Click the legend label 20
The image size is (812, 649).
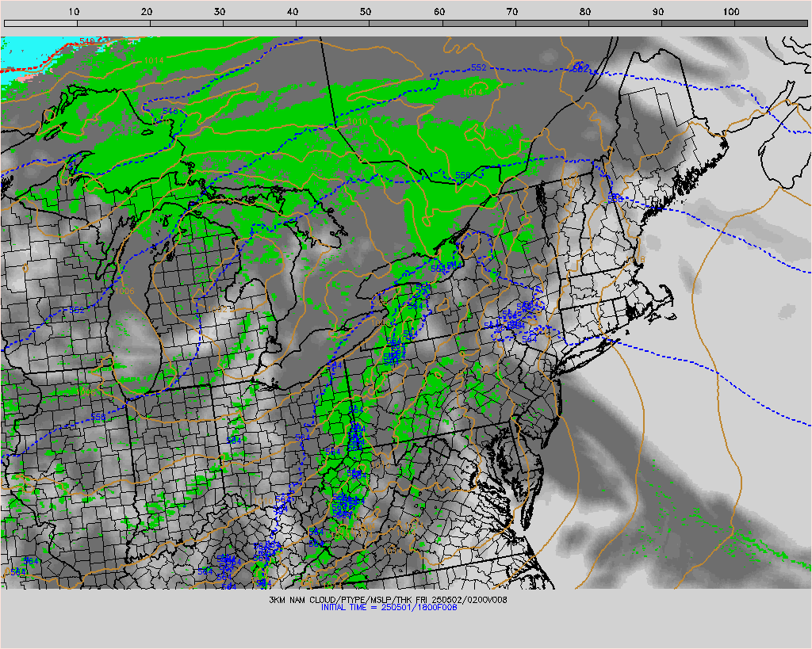pyautogui.click(x=147, y=11)
